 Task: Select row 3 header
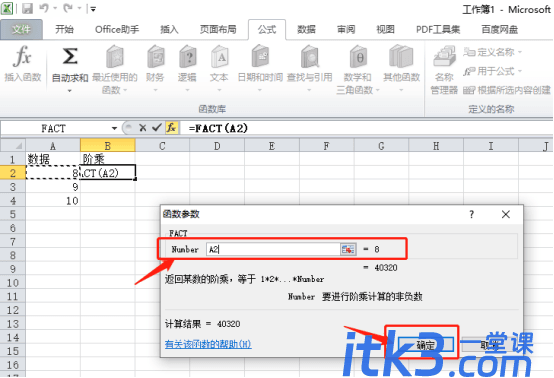tap(13, 187)
